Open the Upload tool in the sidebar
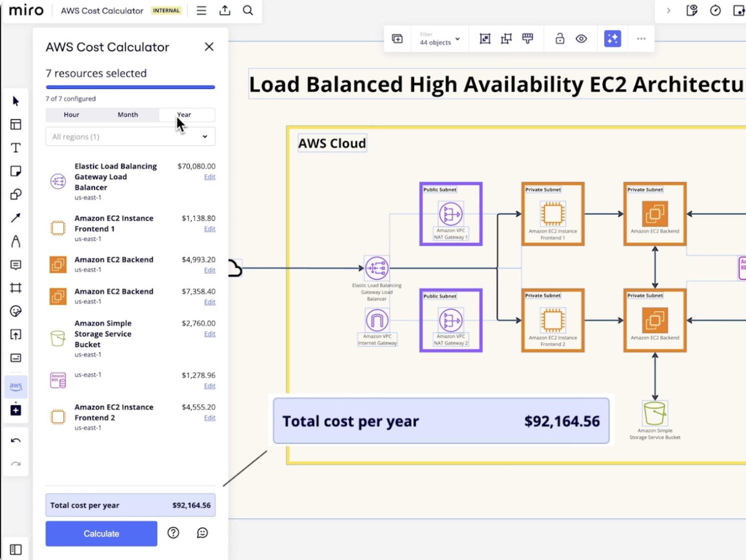Viewport: 746px width, 560px height. click(x=15, y=335)
